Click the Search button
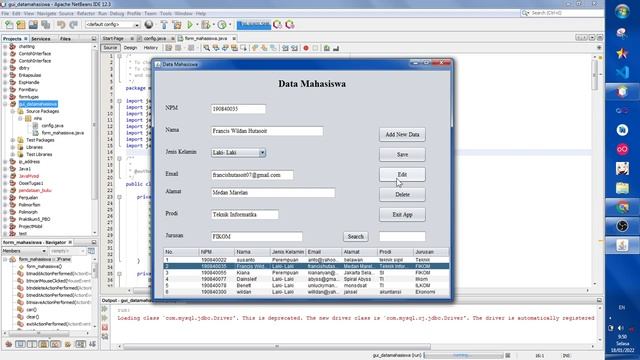This screenshot has height=360, width=640. (356, 237)
